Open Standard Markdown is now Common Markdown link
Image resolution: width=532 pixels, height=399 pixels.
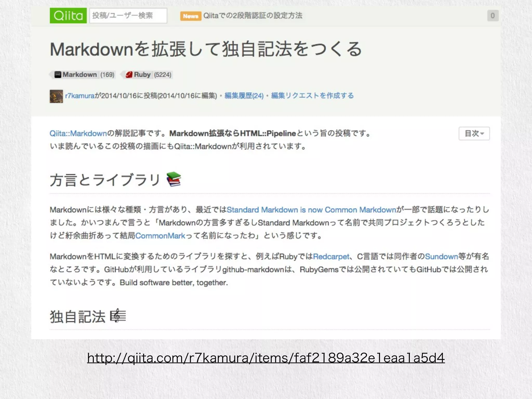(x=311, y=210)
